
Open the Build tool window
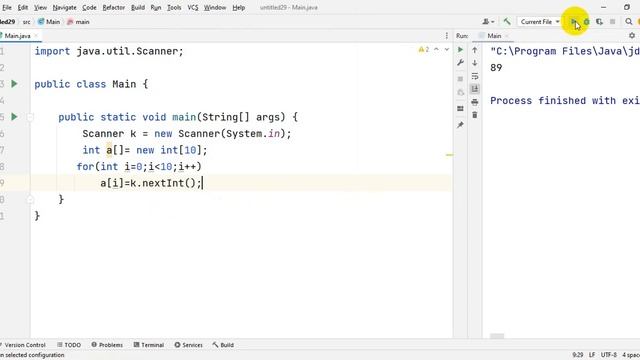[223, 345]
